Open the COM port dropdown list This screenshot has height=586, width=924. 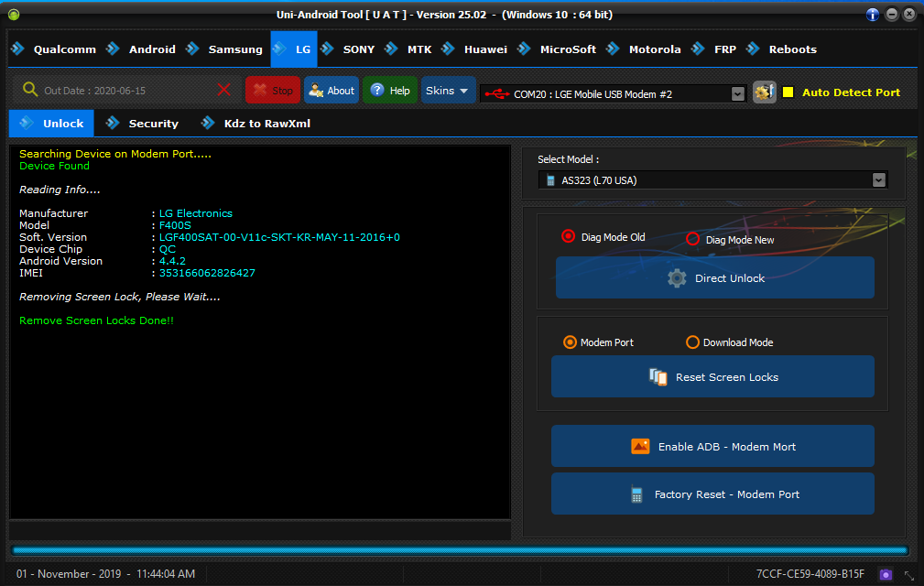(737, 94)
